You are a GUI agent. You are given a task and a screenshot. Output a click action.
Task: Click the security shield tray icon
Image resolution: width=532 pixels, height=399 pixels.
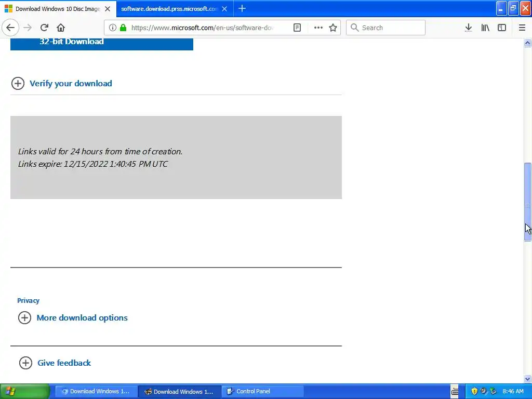point(474,392)
